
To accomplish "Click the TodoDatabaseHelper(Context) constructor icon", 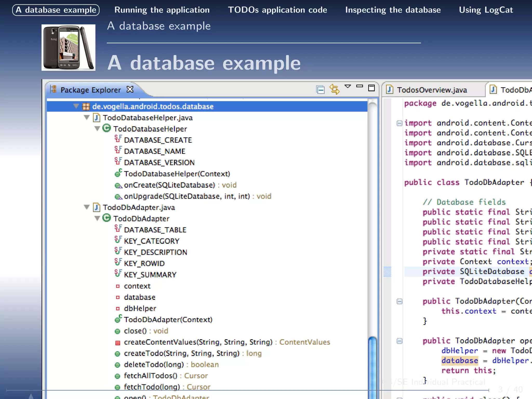I will (x=118, y=173).
